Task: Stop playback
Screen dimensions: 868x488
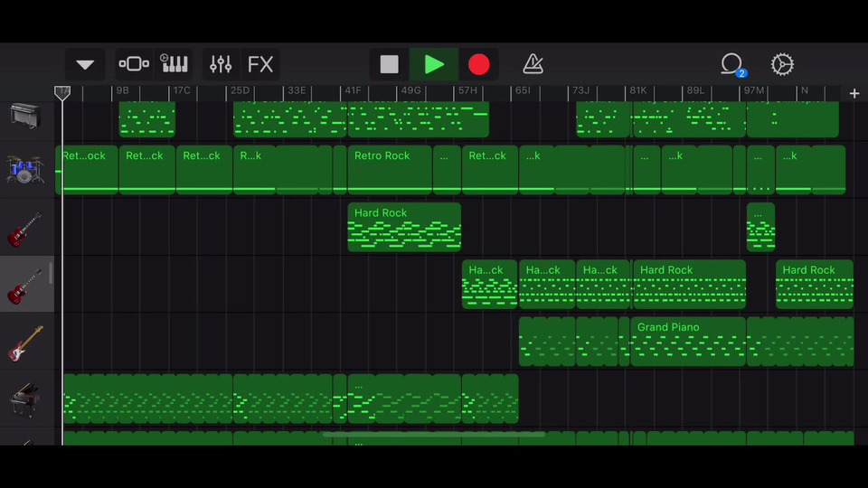Action: pos(389,64)
